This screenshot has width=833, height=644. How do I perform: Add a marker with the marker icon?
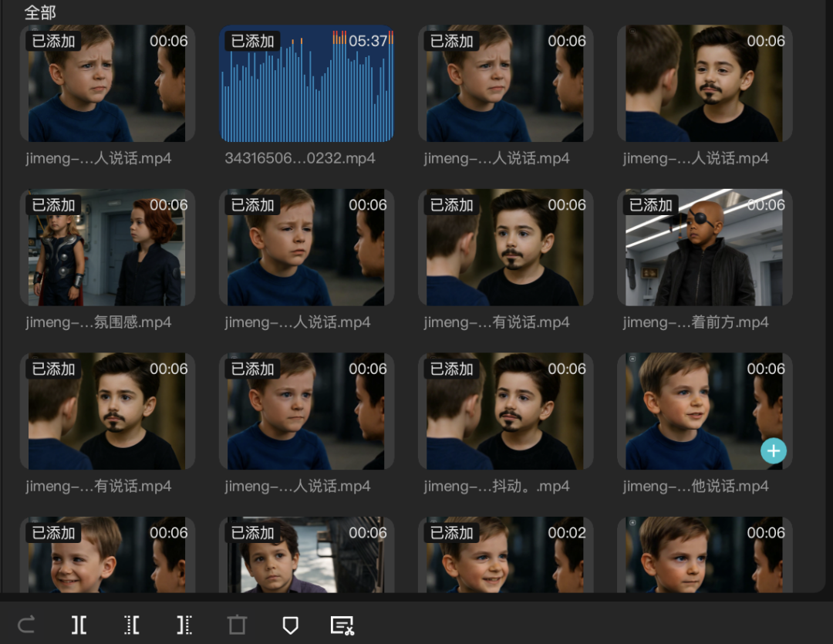[x=290, y=625]
